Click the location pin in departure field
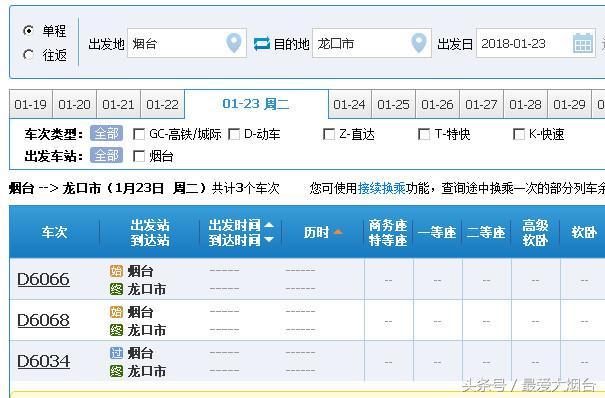605x398 pixels. click(233, 43)
